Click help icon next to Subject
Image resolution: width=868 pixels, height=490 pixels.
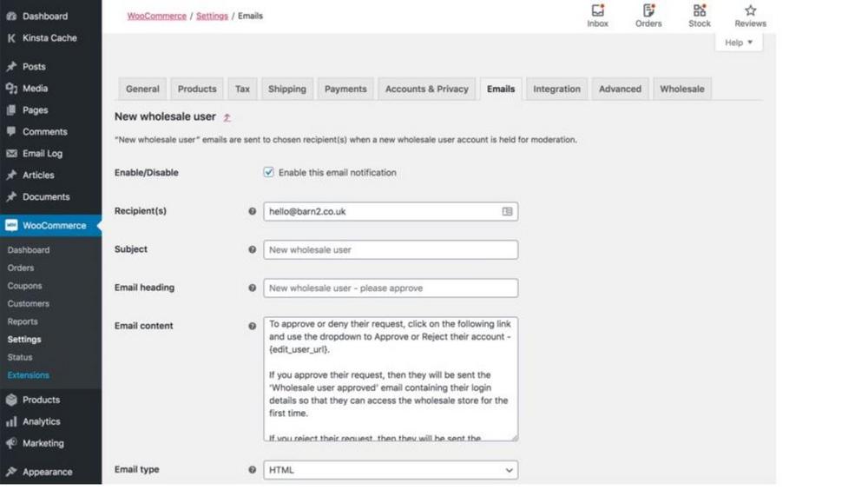pyautogui.click(x=253, y=249)
